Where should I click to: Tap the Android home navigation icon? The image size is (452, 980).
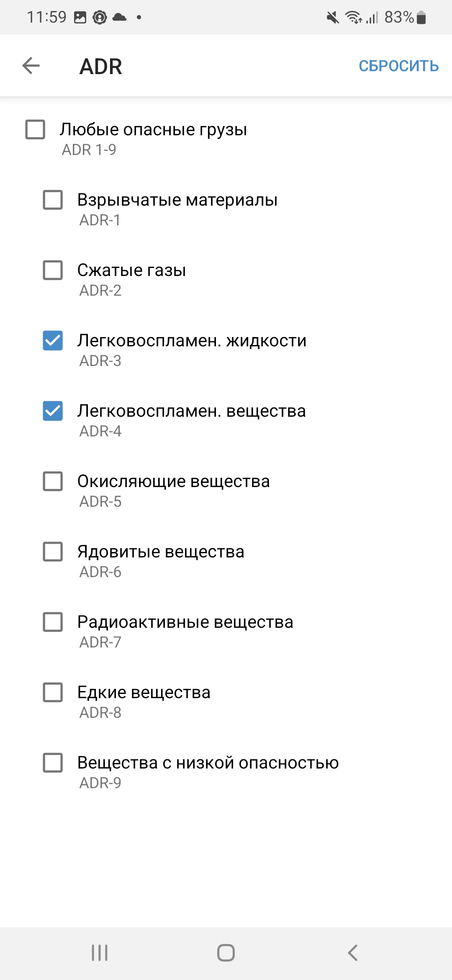point(226,953)
